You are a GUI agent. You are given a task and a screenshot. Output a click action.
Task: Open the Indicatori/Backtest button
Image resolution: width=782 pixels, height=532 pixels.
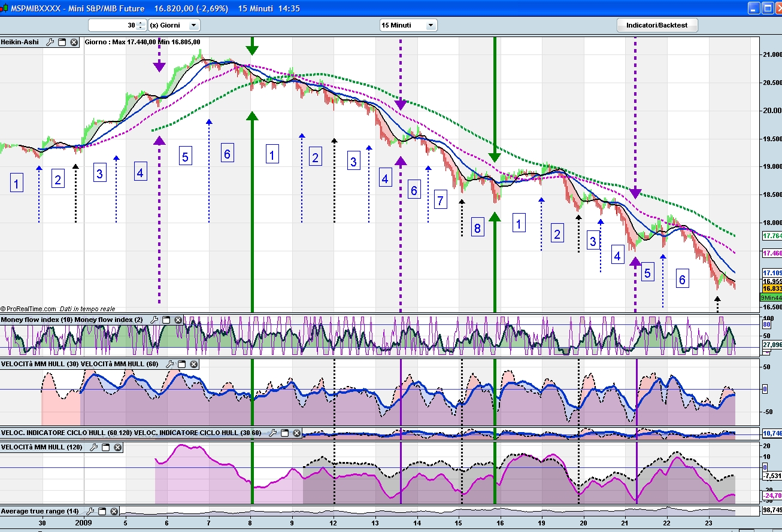pos(657,25)
